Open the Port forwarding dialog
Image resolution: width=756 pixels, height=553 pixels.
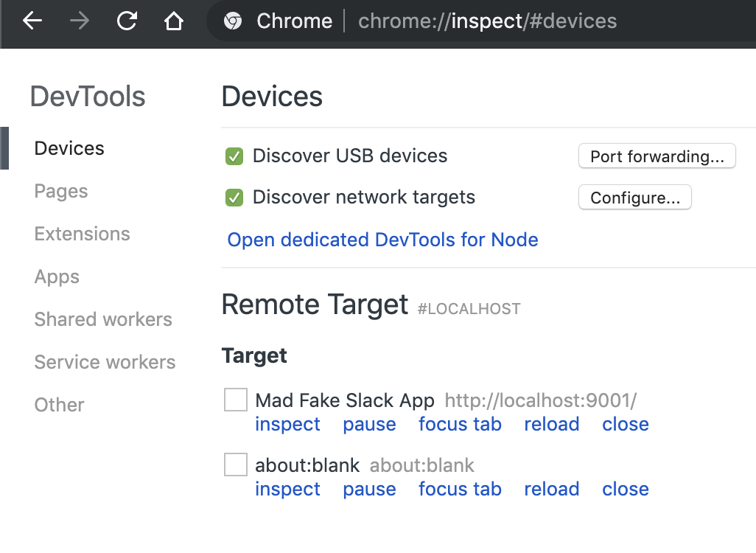[657, 156]
